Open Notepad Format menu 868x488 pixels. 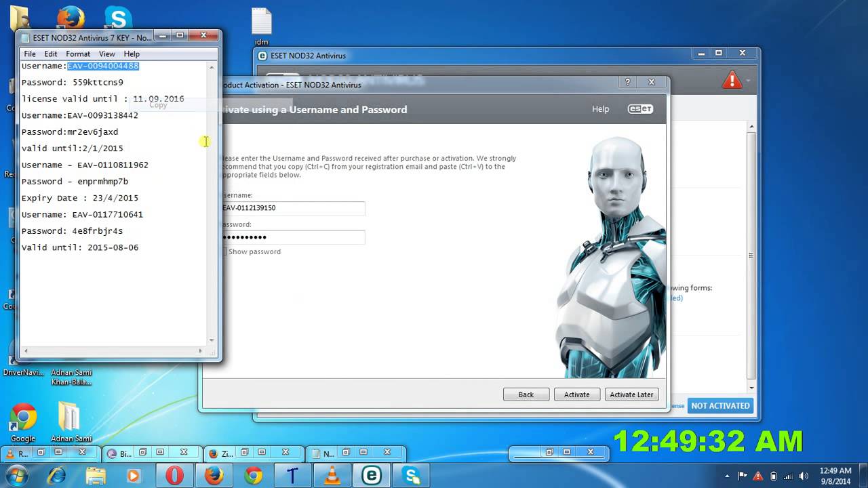tap(78, 54)
